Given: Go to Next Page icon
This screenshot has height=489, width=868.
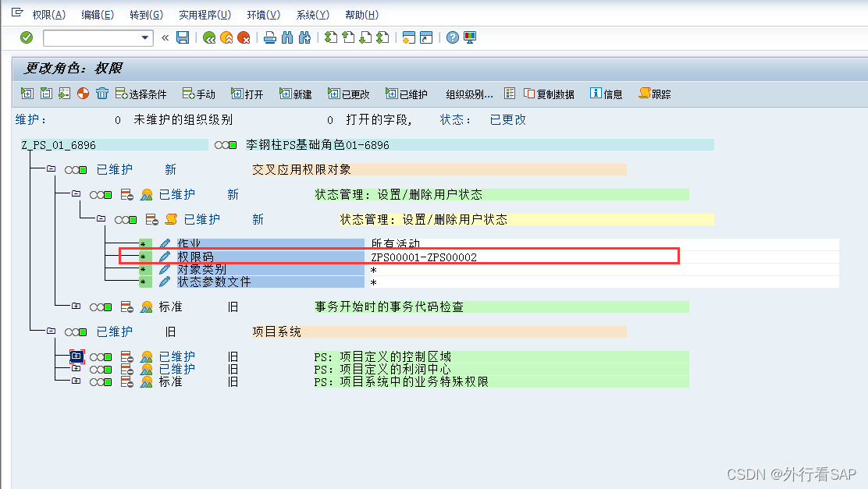Looking at the screenshot, I should [365, 37].
